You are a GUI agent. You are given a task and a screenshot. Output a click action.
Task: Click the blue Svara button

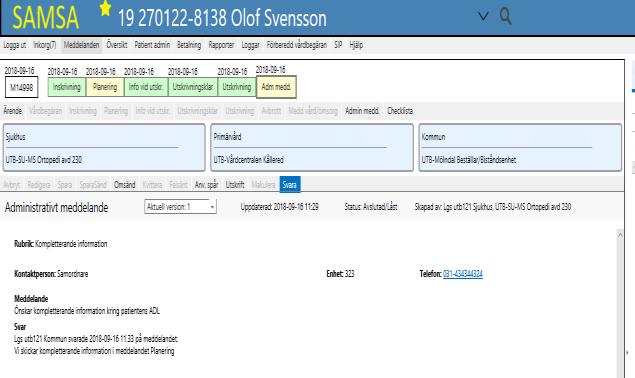[290, 185]
